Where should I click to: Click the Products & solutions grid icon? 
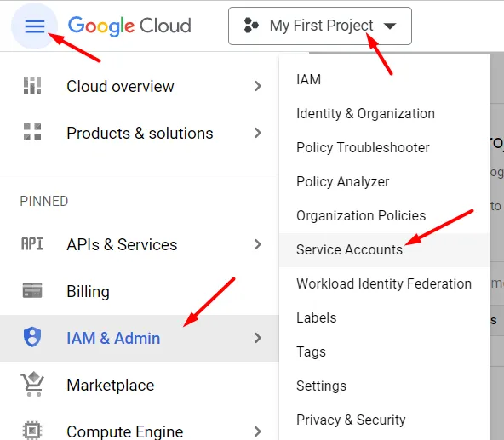coord(32,132)
